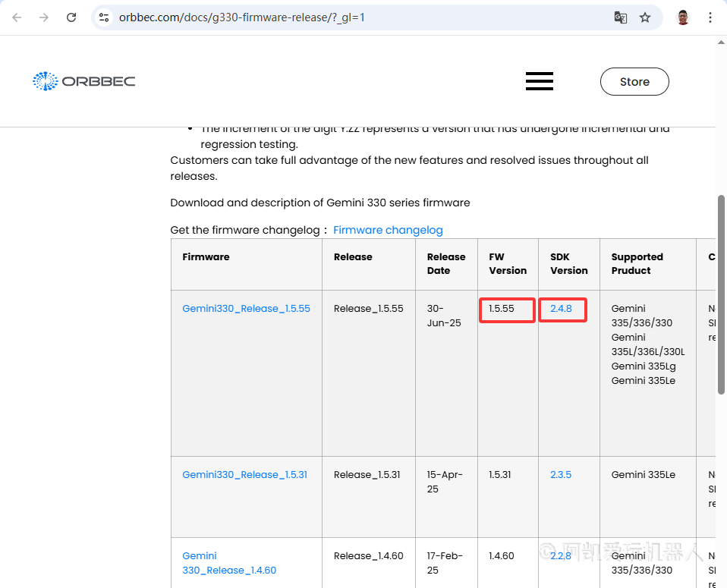
Task: Open Gemini 330_Release_1.4.60 firmware link
Action: pyautogui.click(x=229, y=563)
